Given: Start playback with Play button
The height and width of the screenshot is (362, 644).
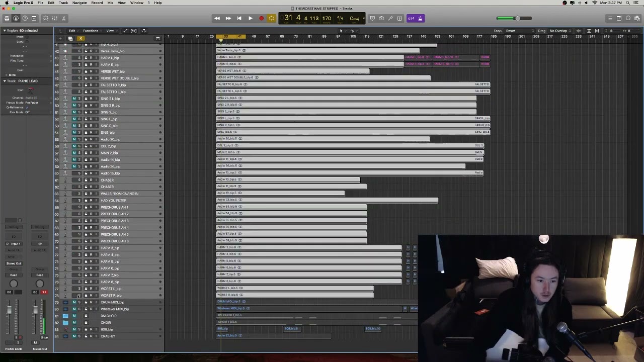Looking at the screenshot, I should 250,18.
